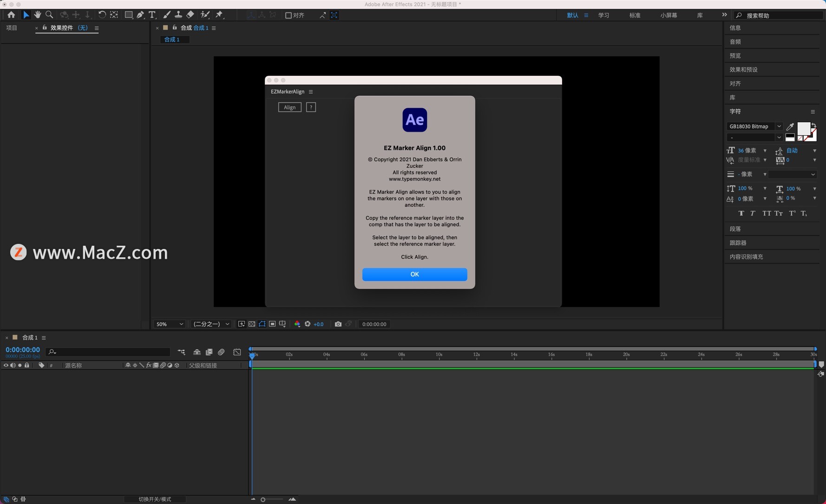This screenshot has width=826, height=504.
Task: Select the Clone Stamp tool
Action: coord(178,15)
